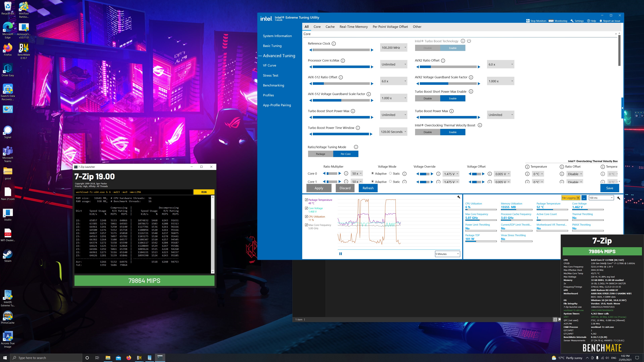644x362 pixels.
Task: Open Acronis True Image desktop icon
Action: click(x=8, y=340)
